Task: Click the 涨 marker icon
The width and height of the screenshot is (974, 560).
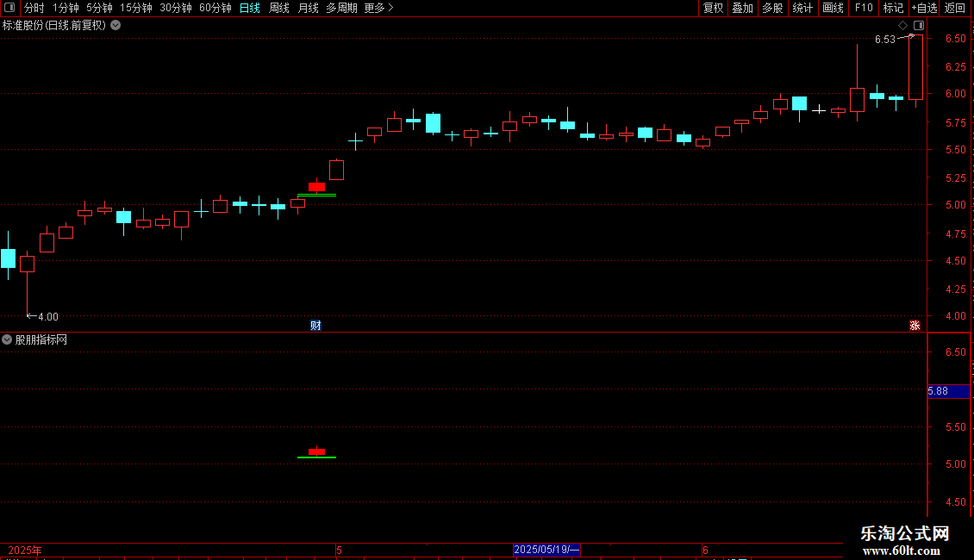Action: [x=915, y=326]
